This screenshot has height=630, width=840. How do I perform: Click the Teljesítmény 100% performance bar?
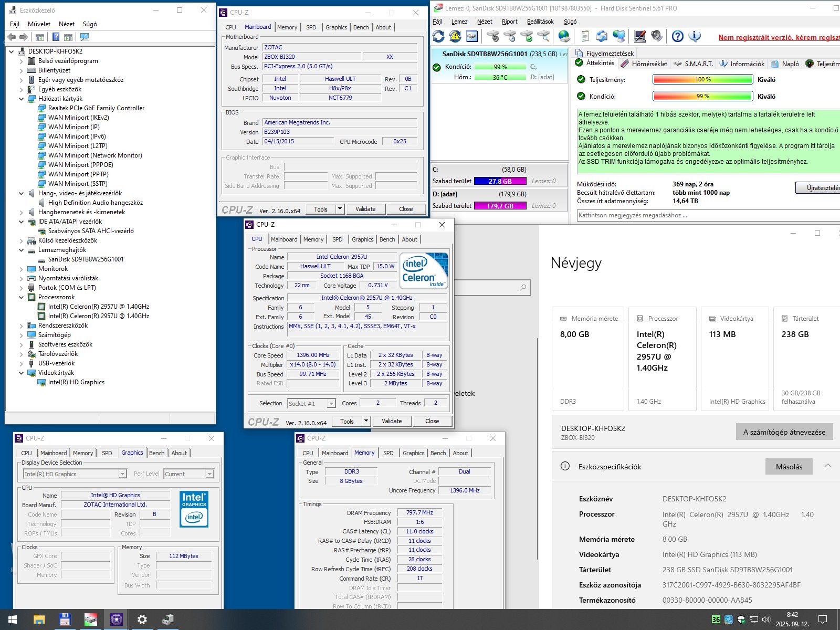pos(702,80)
